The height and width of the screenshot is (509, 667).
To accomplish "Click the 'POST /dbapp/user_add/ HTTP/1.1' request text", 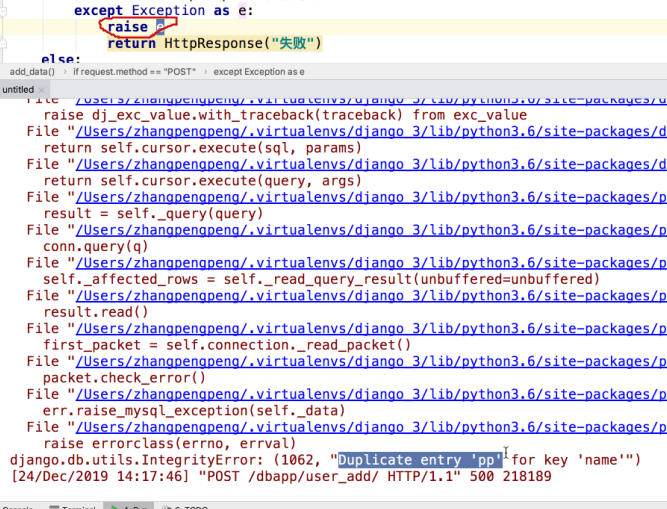I will point(330,476).
